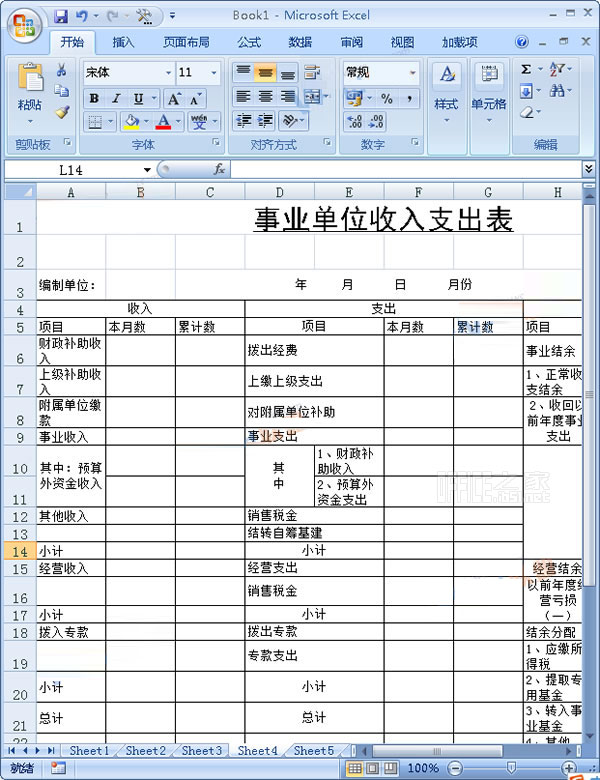Expand the font size dropdown showing 11
Screen dimensions: 600x780
[213, 73]
